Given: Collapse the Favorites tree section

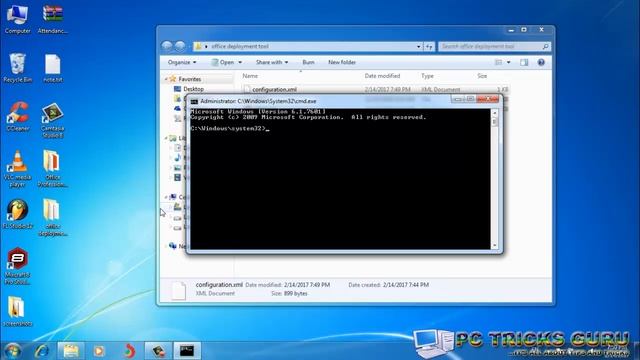Looking at the screenshot, I should tap(166, 79).
